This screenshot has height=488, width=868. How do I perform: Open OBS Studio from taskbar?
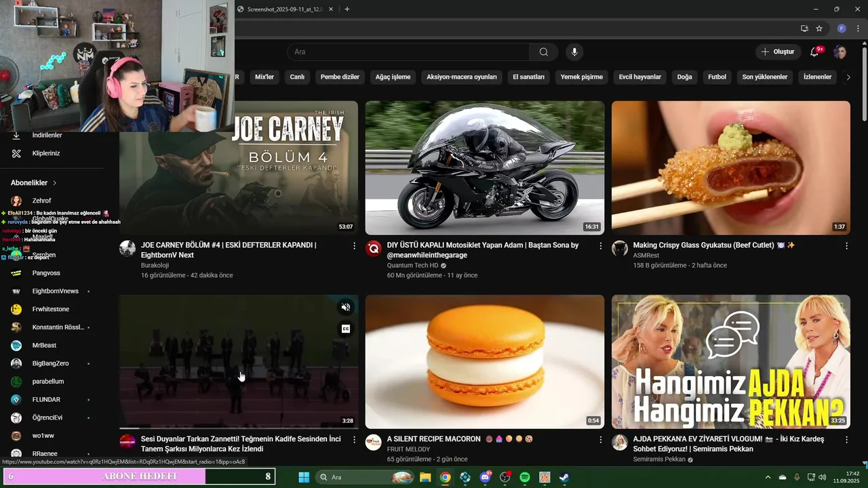tap(505, 477)
